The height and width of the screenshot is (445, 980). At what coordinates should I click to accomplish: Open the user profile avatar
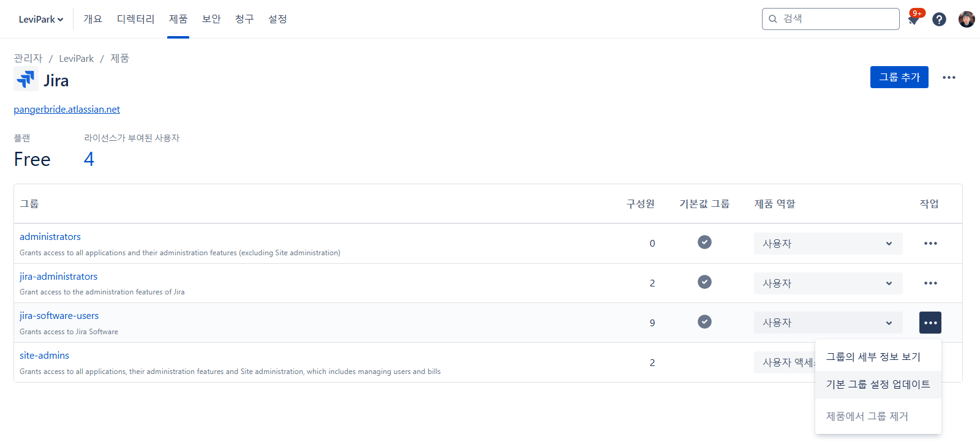click(x=967, y=20)
